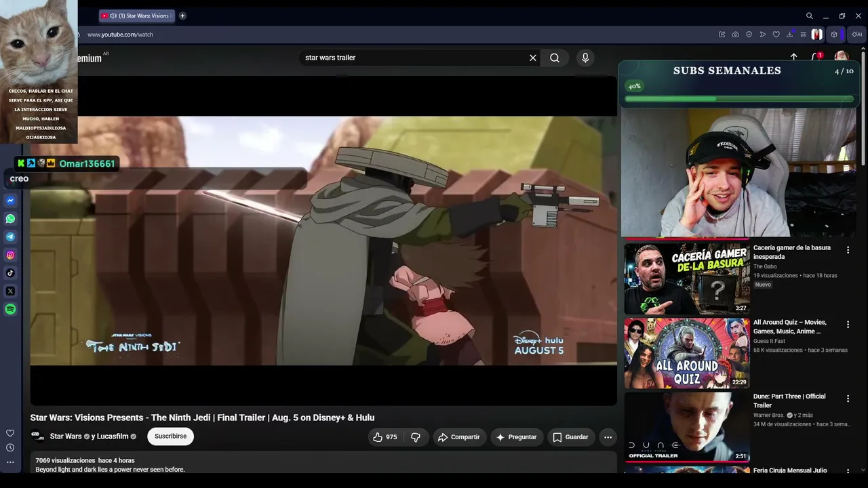
Task: Open 'Dune: Part Three' trailer thumbnail
Action: click(x=687, y=427)
